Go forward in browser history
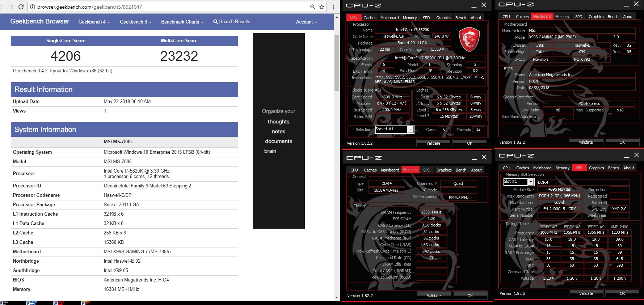Screen dimensions: 644x305 11,7
